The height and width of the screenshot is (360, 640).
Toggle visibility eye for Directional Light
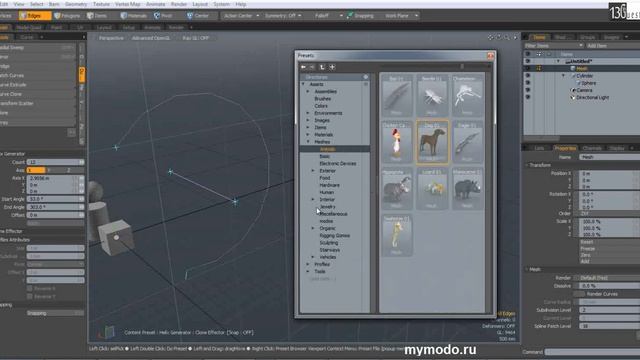528,97
